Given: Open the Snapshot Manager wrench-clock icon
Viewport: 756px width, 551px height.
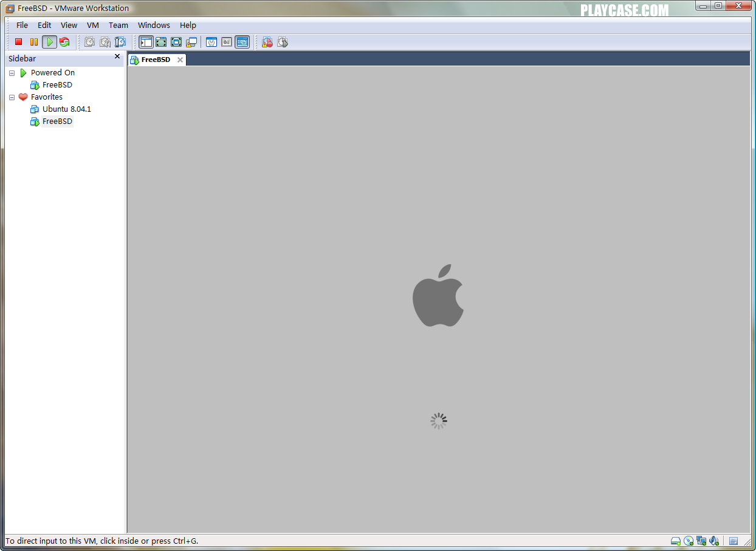Looking at the screenshot, I should (120, 42).
